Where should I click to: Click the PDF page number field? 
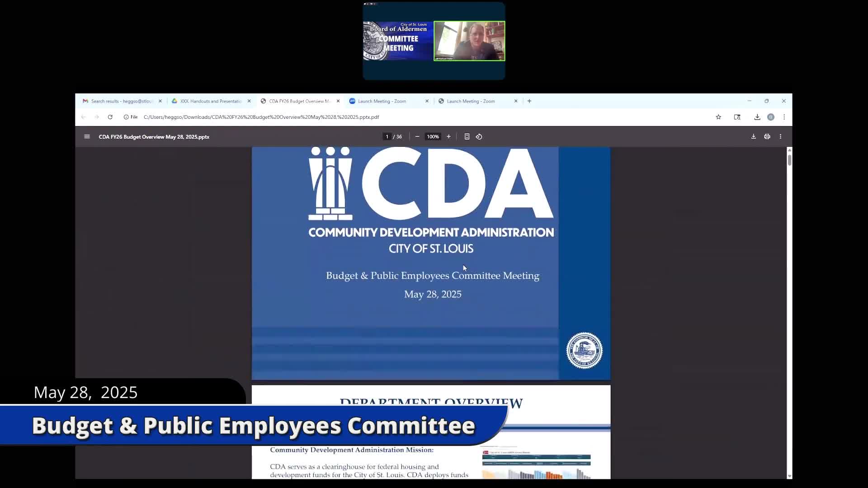point(387,136)
